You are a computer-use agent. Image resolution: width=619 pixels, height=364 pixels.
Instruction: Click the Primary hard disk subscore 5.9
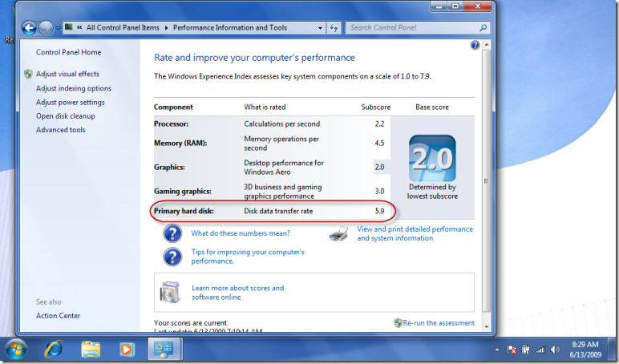pos(379,211)
